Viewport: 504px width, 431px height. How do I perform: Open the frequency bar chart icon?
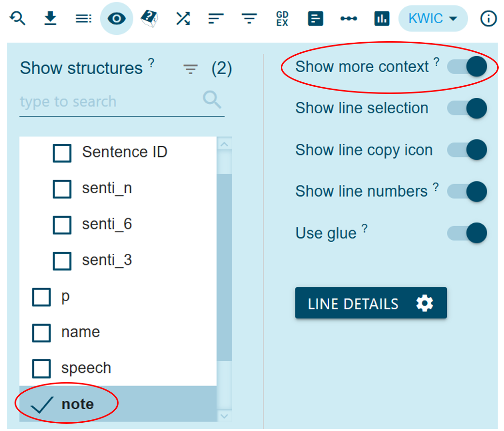click(x=382, y=18)
